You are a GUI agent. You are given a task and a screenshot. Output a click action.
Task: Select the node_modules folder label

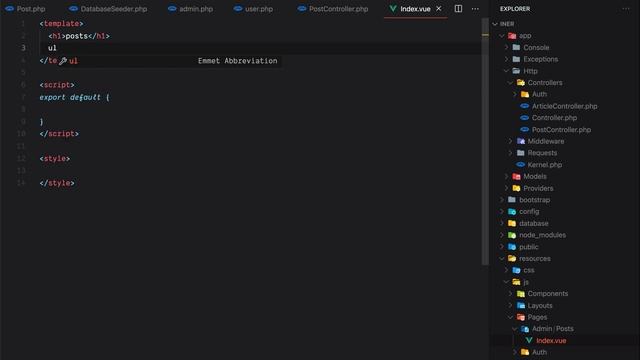[542, 235]
